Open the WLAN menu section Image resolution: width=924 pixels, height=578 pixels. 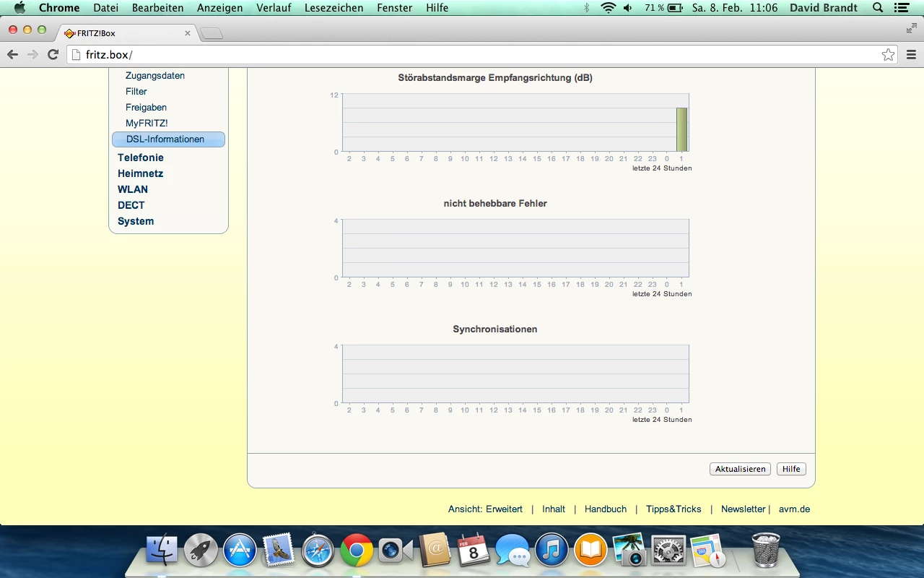coord(133,189)
